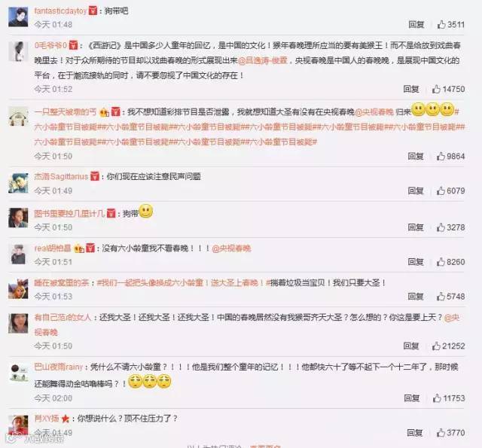The image size is (482, 448).
Task: Click the thumbs-up beside 8260
Action: coord(441,262)
